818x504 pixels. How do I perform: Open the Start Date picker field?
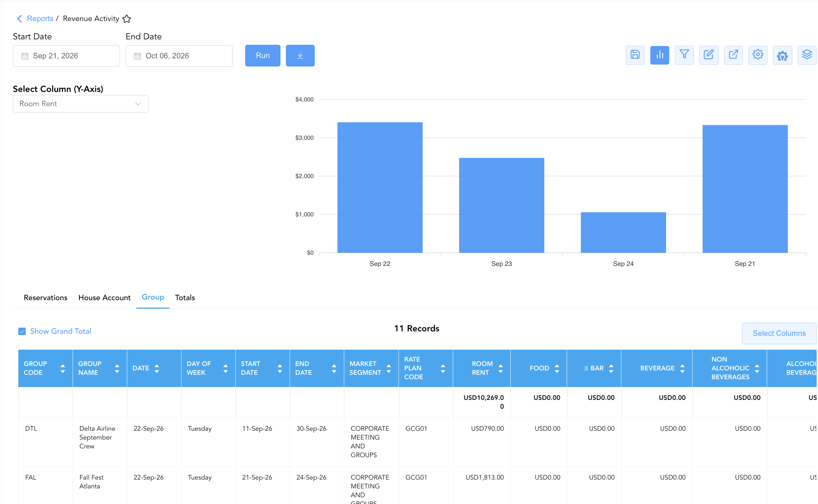click(66, 56)
